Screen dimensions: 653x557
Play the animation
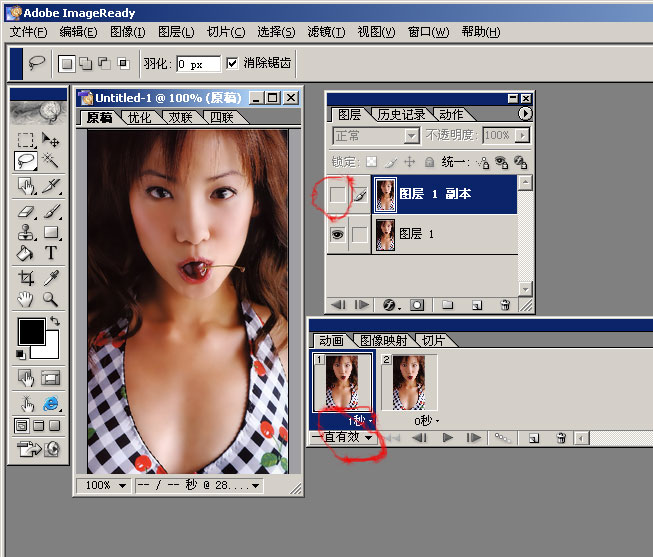447,437
